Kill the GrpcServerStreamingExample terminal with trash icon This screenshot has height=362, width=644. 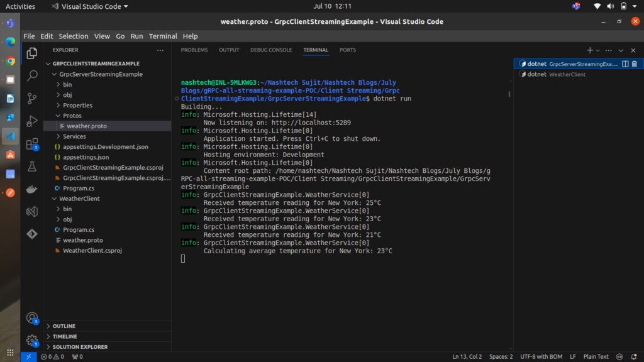tap(634, 64)
